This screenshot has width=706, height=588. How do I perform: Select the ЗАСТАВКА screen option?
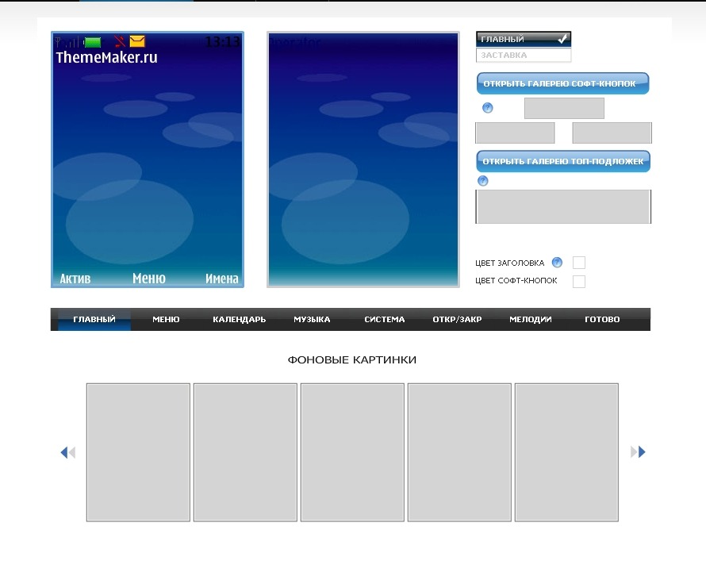point(524,55)
